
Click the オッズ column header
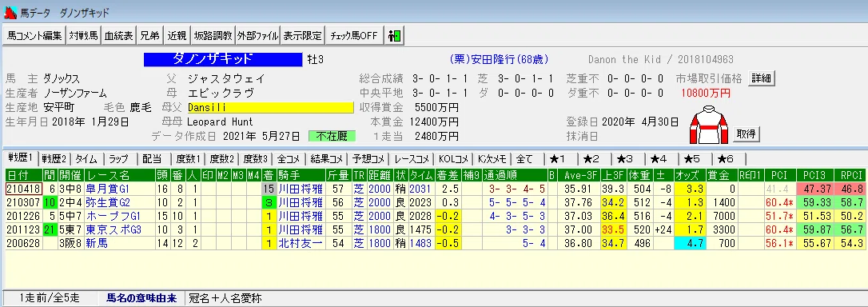click(x=691, y=176)
